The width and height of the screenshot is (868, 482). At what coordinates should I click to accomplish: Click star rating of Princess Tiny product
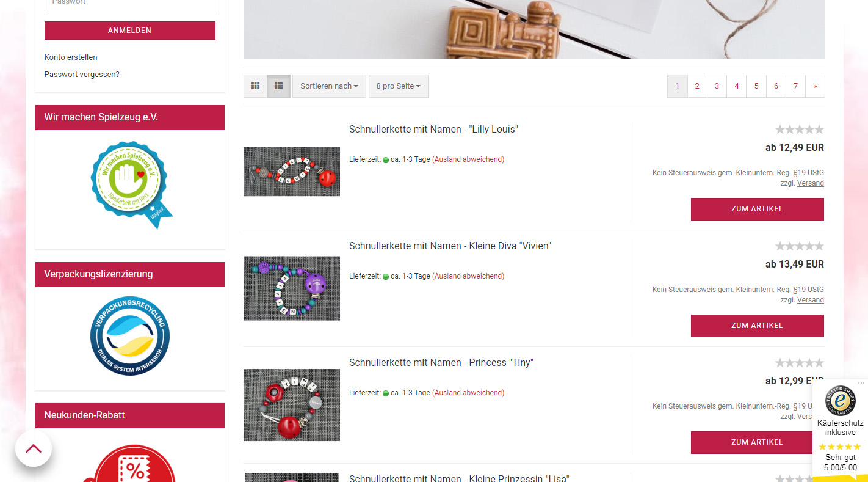point(800,363)
